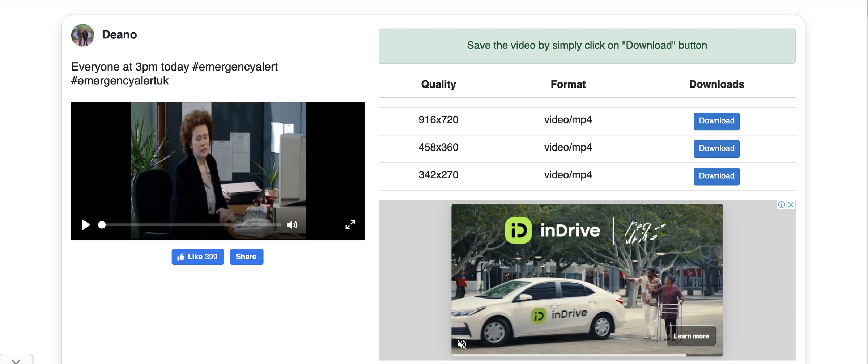Image resolution: width=868 pixels, height=364 pixels.
Task: Download the 342x270 mp4 video
Action: 716,176
